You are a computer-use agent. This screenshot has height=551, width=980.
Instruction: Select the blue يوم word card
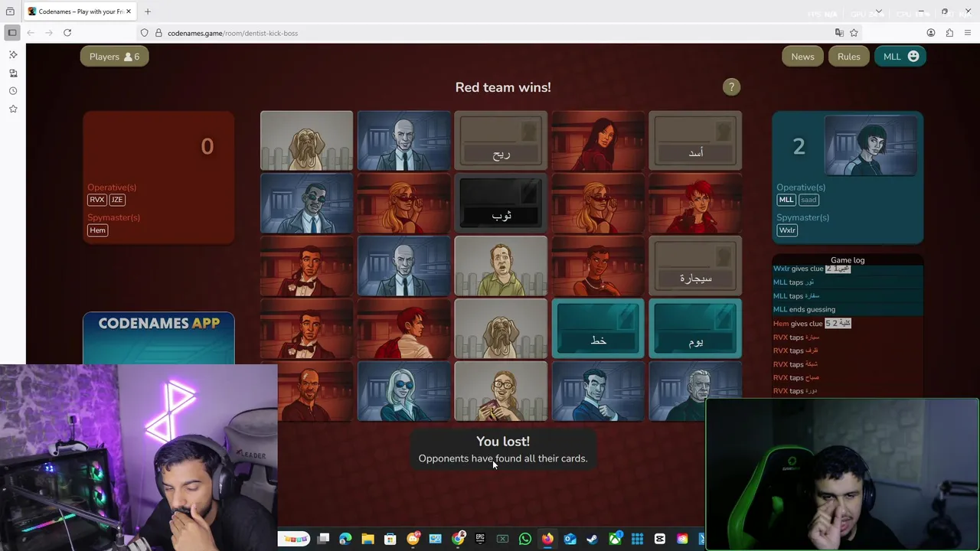(695, 329)
